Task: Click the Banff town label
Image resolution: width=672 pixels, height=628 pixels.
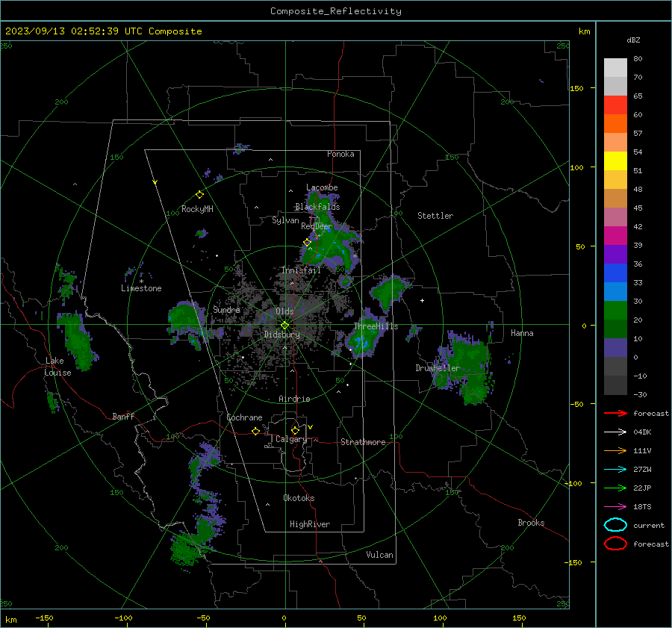Action: point(123,416)
